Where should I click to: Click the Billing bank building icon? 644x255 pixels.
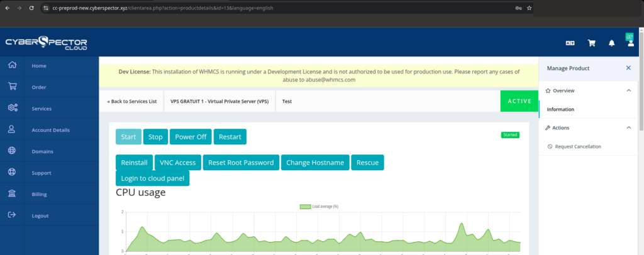tap(12, 193)
